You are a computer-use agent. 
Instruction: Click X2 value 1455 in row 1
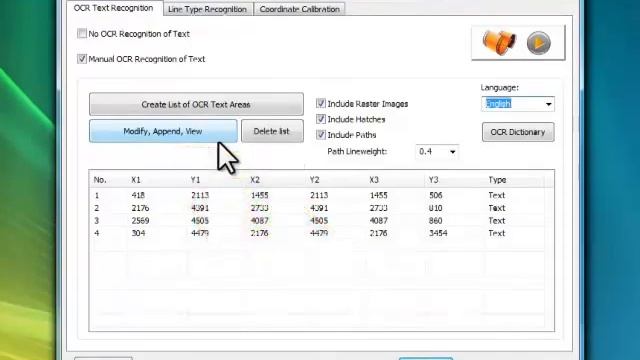260,196
